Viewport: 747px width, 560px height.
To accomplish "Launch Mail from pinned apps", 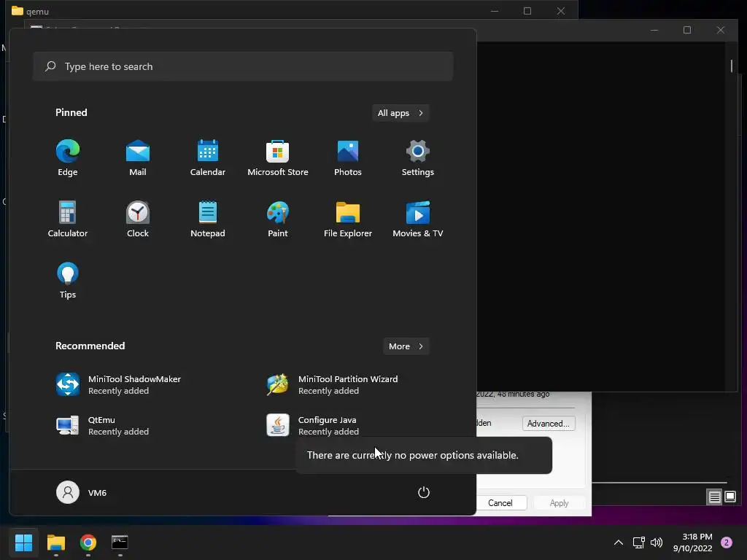I will [138, 158].
